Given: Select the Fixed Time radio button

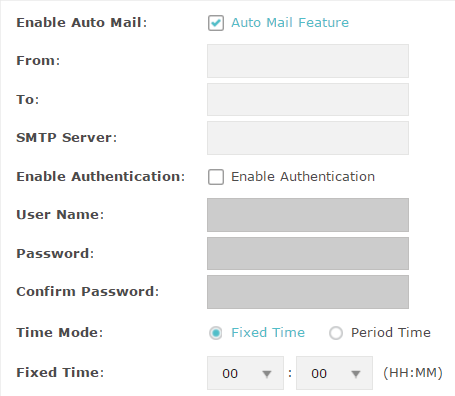Looking at the screenshot, I should point(216,333).
